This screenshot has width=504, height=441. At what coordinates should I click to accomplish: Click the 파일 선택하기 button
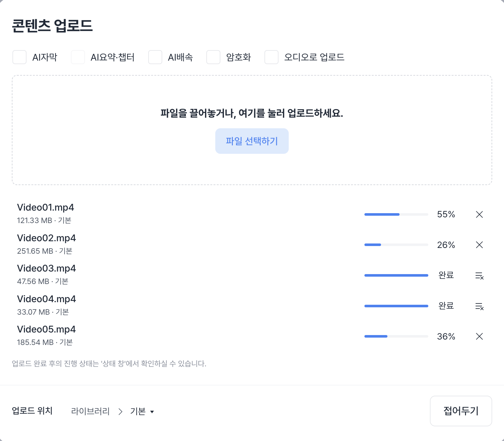252,141
